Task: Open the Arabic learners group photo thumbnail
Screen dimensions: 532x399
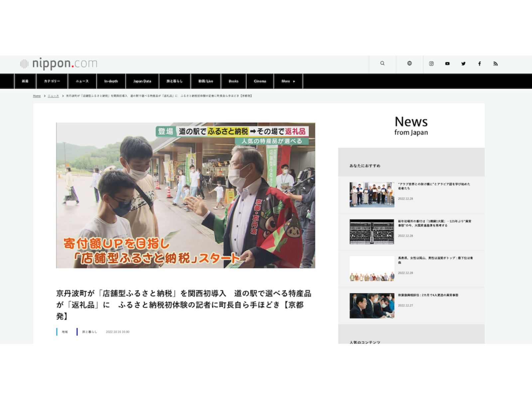Action: [x=372, y=195]
